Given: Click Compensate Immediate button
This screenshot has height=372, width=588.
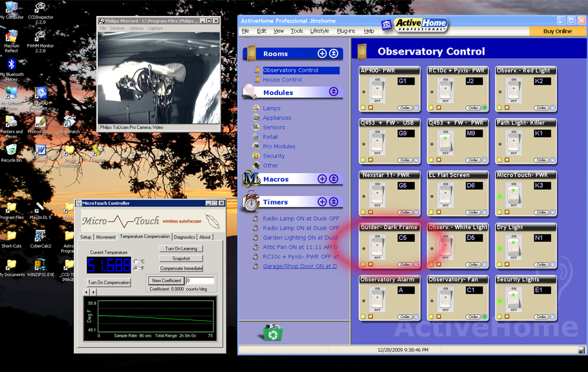Looking at the screenshot, I should point(181,268).
